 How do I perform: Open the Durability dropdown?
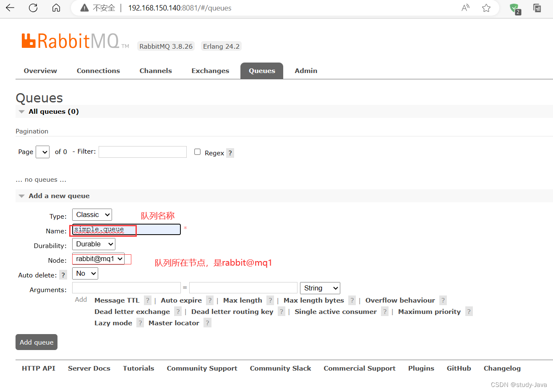pos(93,244)
